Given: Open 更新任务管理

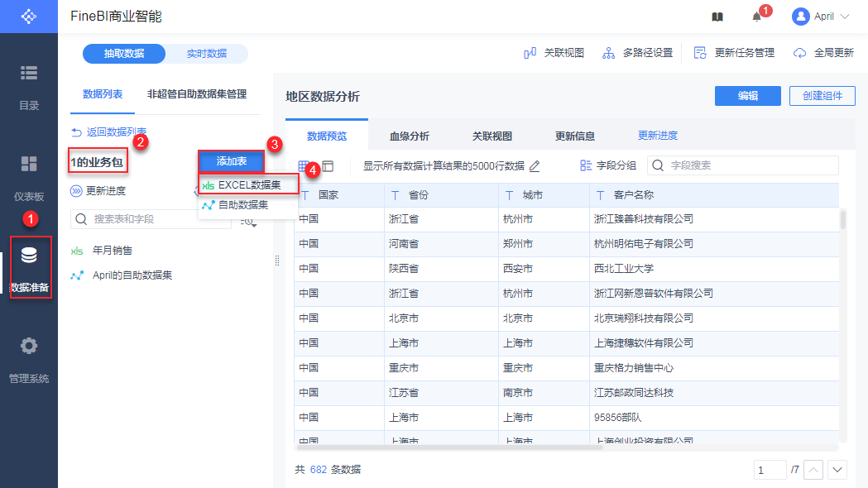Looking at the screenshot, I should click(x=734, y=53).
